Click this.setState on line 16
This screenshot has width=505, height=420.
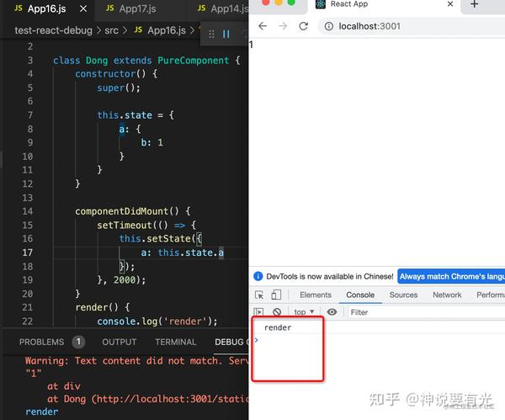155,238
